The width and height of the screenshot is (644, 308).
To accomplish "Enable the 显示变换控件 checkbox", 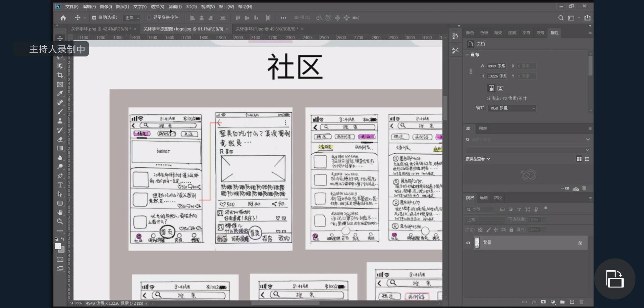I will (149, 18).
